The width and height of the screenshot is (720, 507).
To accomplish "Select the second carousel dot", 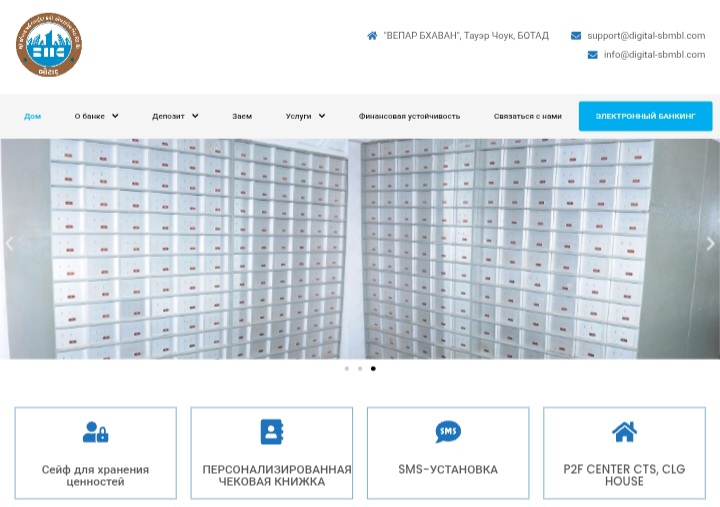I will tap(360, 368).
